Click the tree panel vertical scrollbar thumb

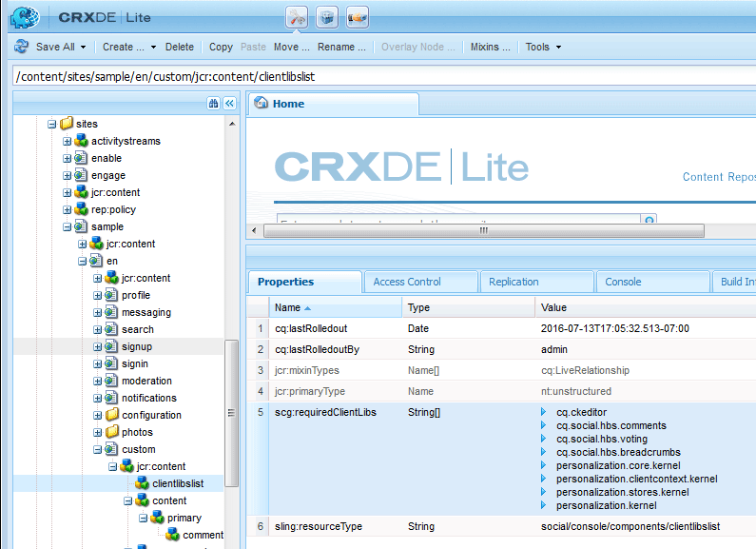pyautogui.click(x=231, y=413)
